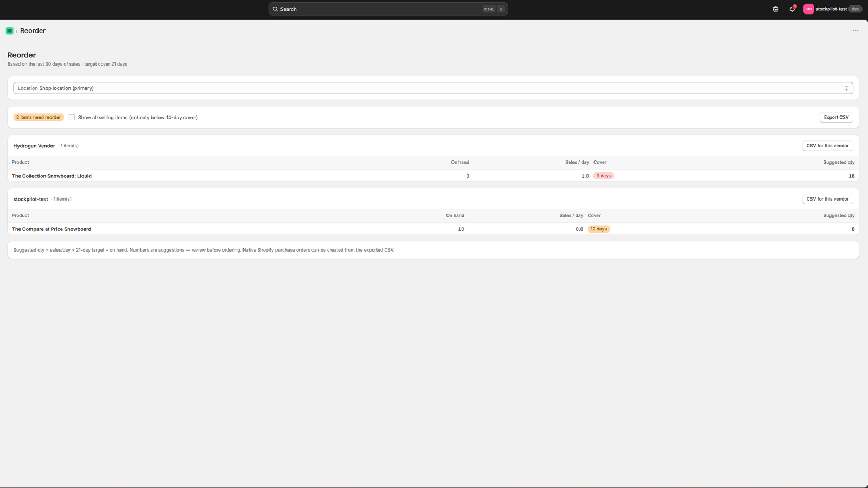Open the Sidekick assistant icon in top bar
The height and width of the screenshot is (488, 868).
coord(776,9)
